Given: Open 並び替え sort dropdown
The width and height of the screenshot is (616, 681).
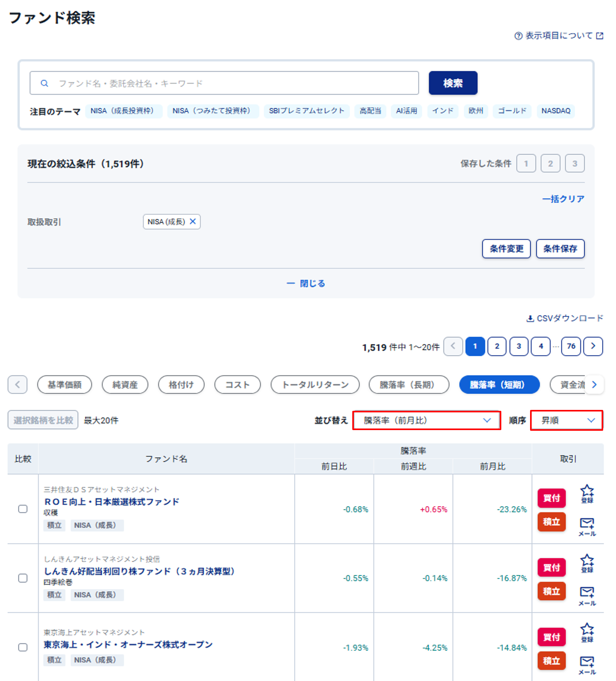Looking at the screenshot, I should pos(426,420).
